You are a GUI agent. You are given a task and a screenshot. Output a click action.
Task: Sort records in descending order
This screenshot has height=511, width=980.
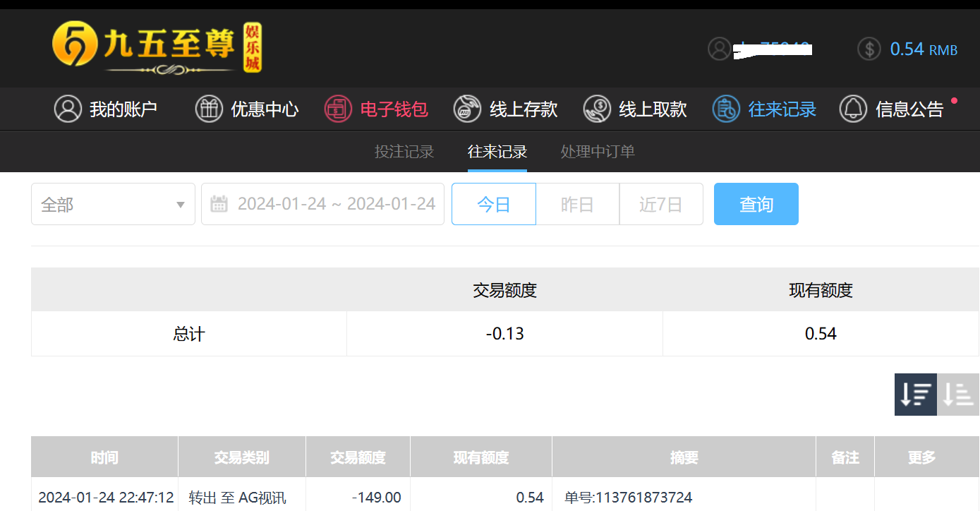(916, 395)
